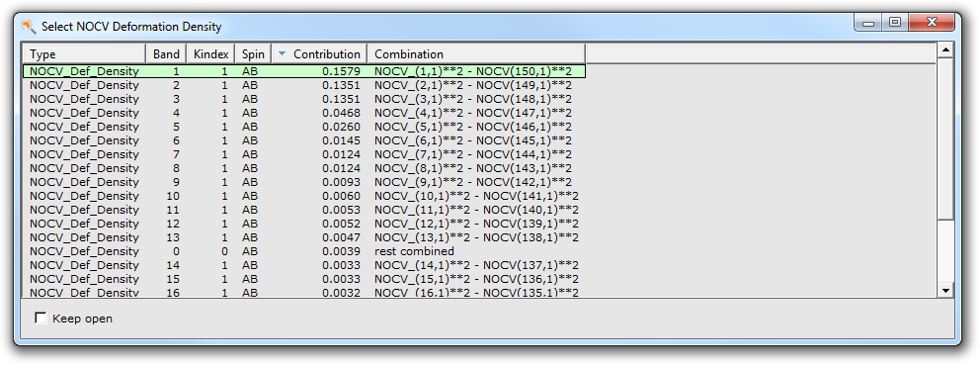Minimize the NOCV Deformation Density window
Screen dimensions: 980x365
pos(868,23)
